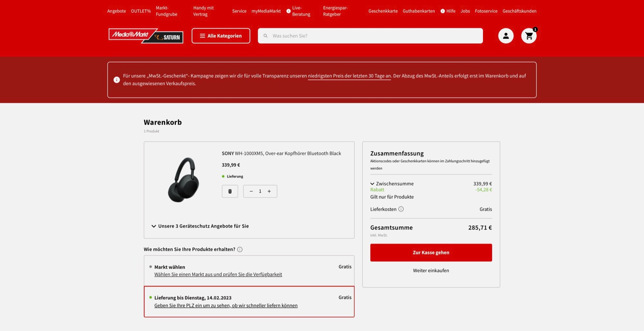Image resolution: width=644 pixels, height=331 pixels.
Task: Open Geschäftskunden page
Action: click(x=520, y=11)
